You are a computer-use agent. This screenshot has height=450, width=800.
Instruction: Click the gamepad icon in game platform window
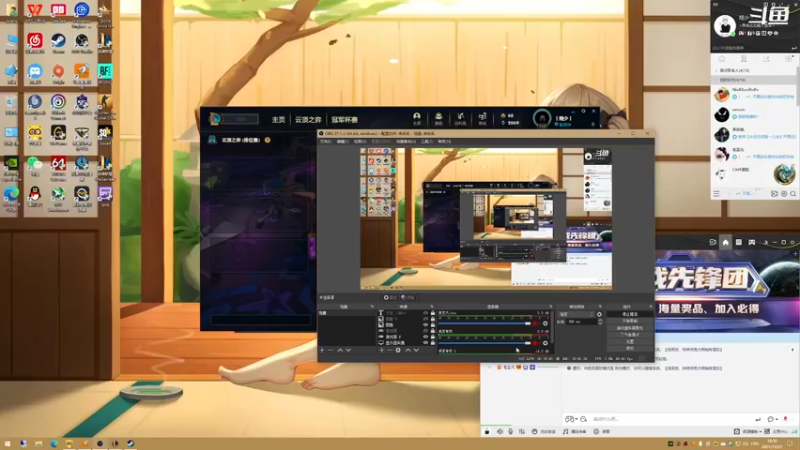pyautogui.click(x=752, y=242)
